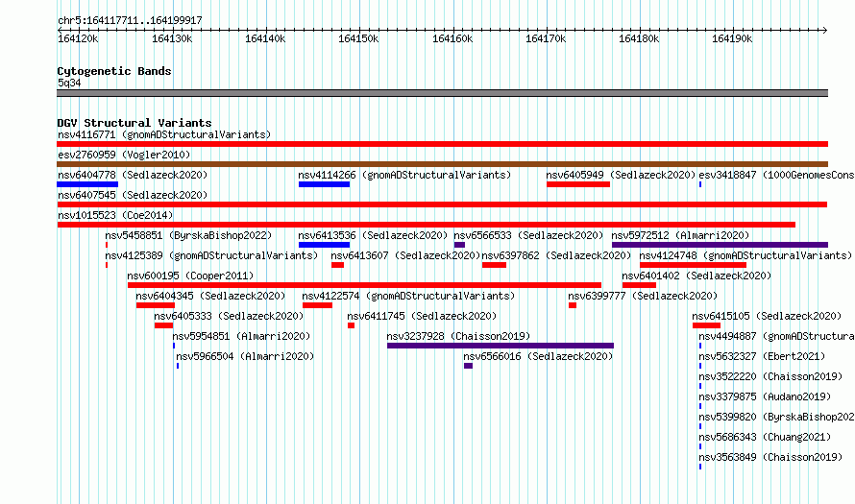This screenshot has height=504, width=855.
Task: Select the Cytogenetic Bands track title
Action: tap(114, 71)
